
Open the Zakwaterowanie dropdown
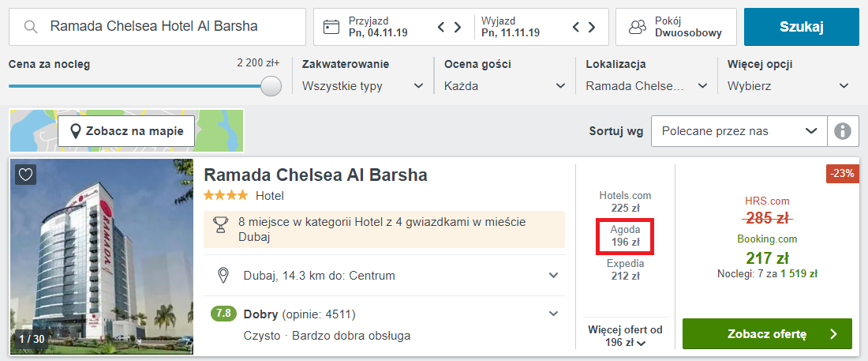click(362, 85)
